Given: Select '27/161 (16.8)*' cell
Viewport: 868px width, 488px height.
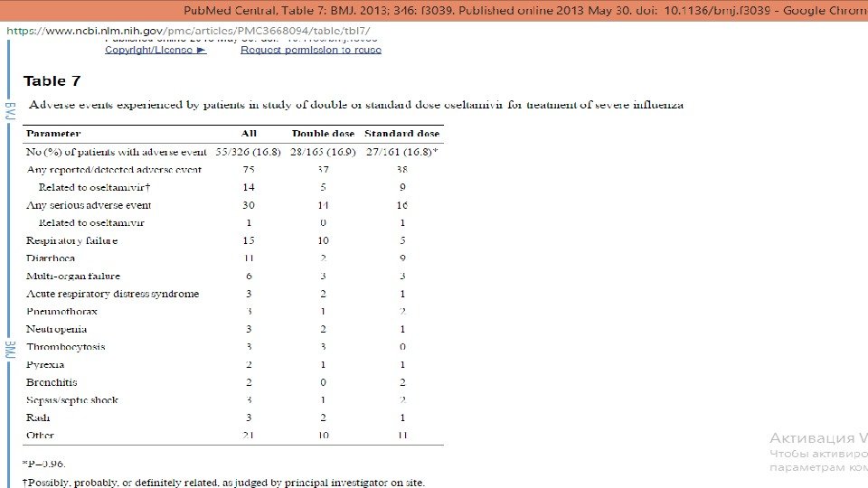Looking at the screenshot, I should tap(401, 152).
